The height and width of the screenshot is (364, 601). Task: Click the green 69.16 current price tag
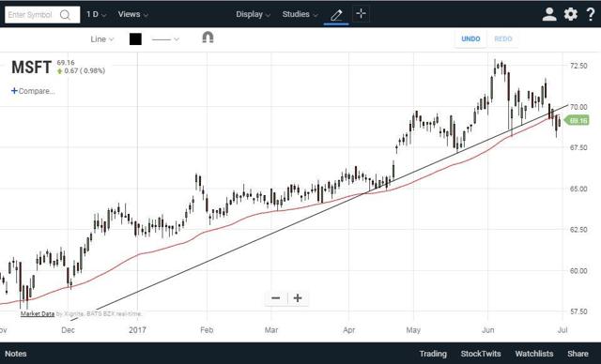click(x=578, y=121)
